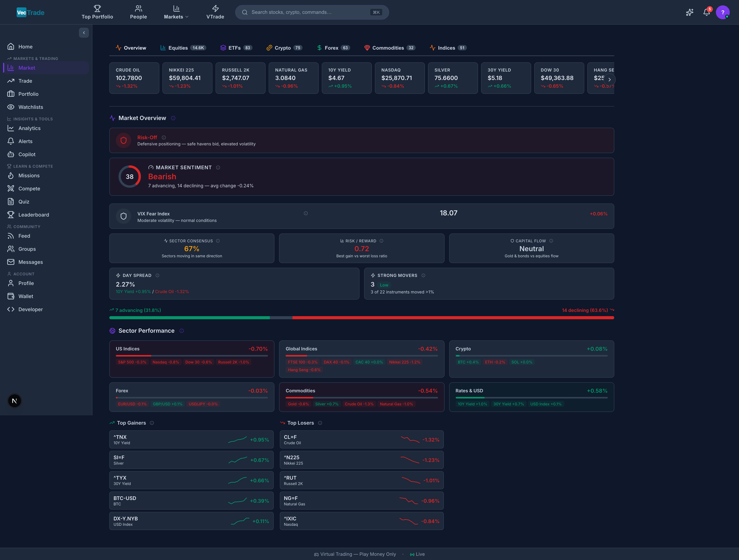739x560 pixels.
Task: Open People in top navigation
Action: [x=138, y=12]
